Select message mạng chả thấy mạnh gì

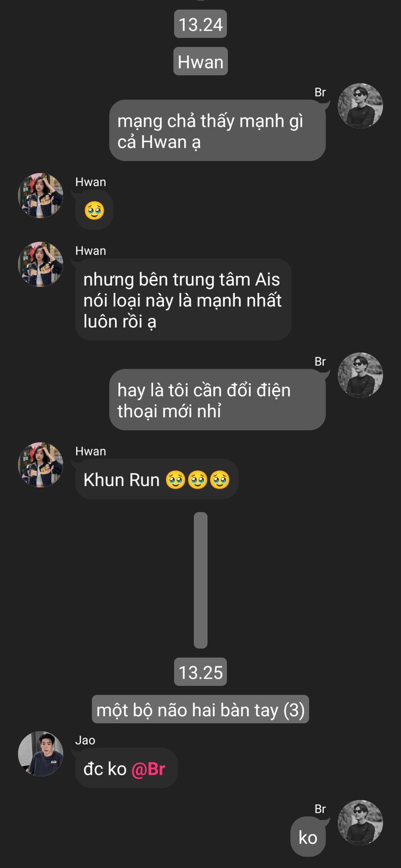coord(217,131)
